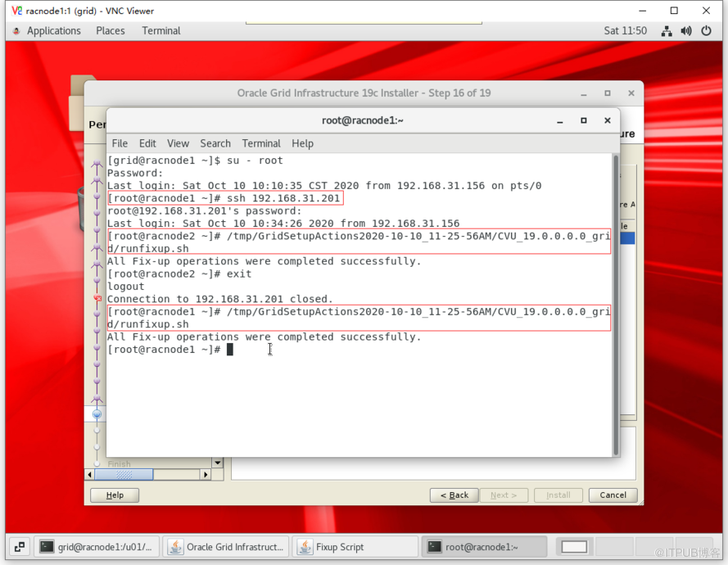
Task: Click the network status icon
Action: click(x=667, y=31)
